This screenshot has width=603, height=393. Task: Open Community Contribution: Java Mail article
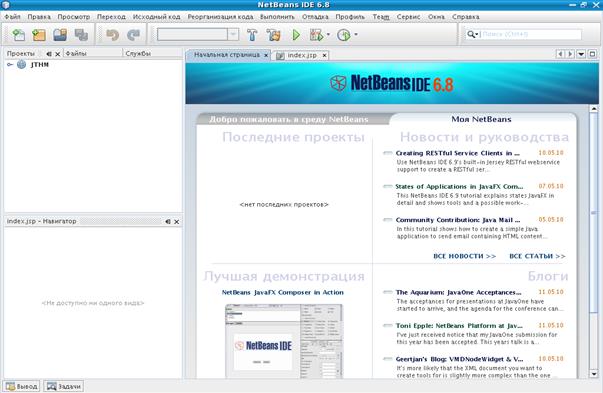tap(458, 220)
